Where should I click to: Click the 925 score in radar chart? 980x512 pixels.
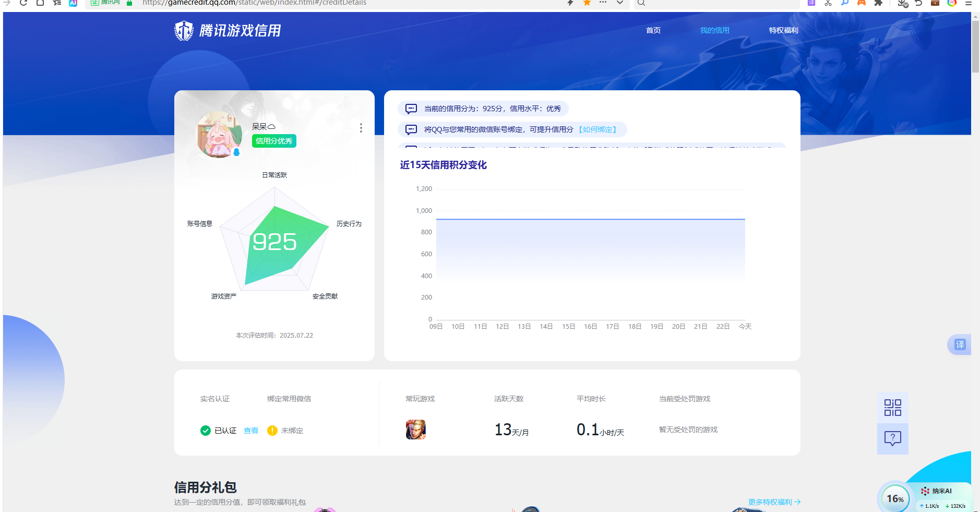(274, 242)
